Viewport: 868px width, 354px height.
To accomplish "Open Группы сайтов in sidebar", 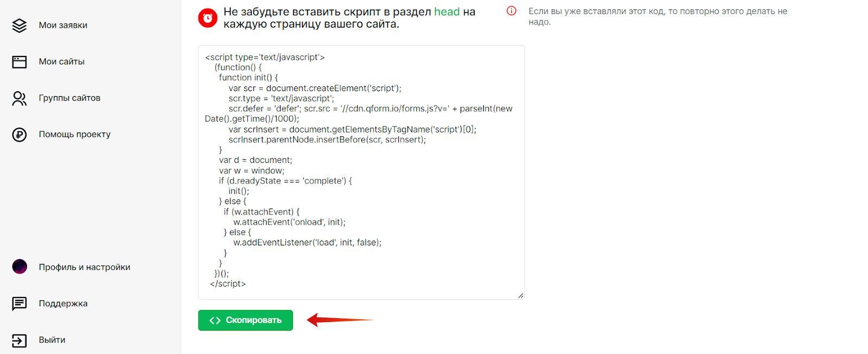I will tap(69, 98).
